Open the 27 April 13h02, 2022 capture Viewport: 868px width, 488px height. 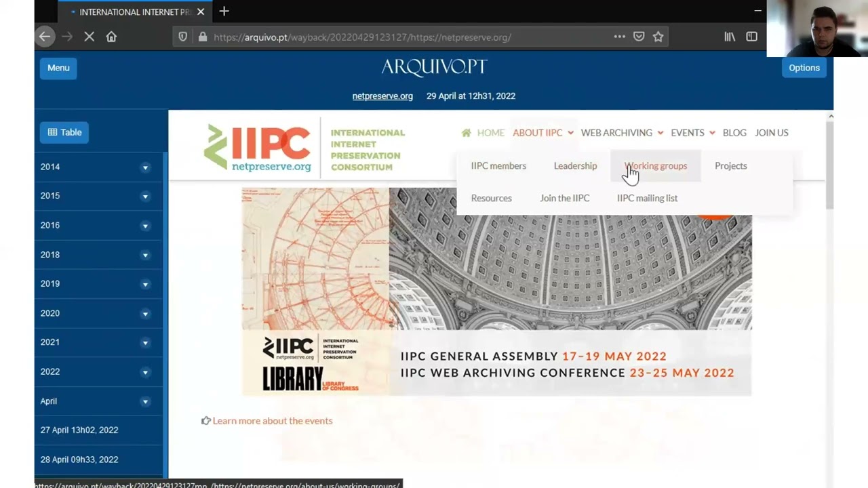tap(79, 430)
